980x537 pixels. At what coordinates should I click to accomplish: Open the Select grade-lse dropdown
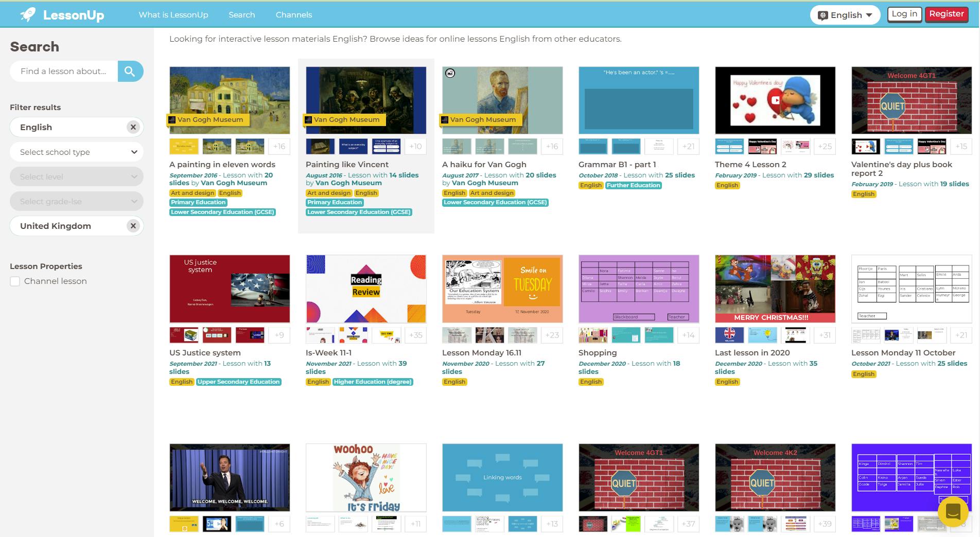pyautogui.click(x=77, y=201)
